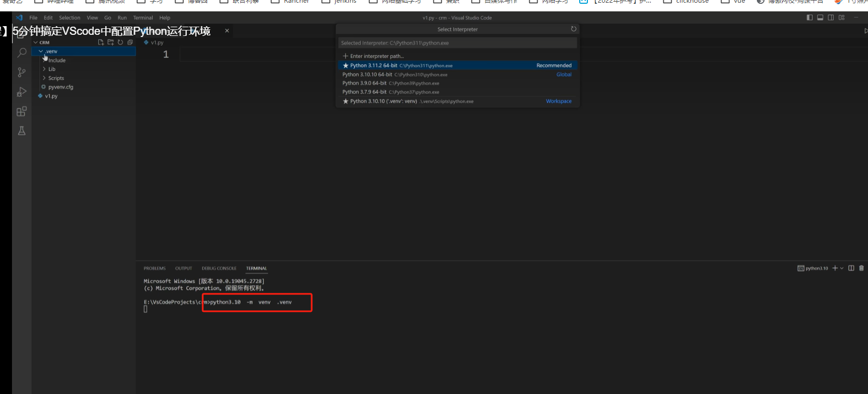Viewport: 868px width, 394px height.
Task: Kill the terminal with trash icon
Action: point(861,268)
